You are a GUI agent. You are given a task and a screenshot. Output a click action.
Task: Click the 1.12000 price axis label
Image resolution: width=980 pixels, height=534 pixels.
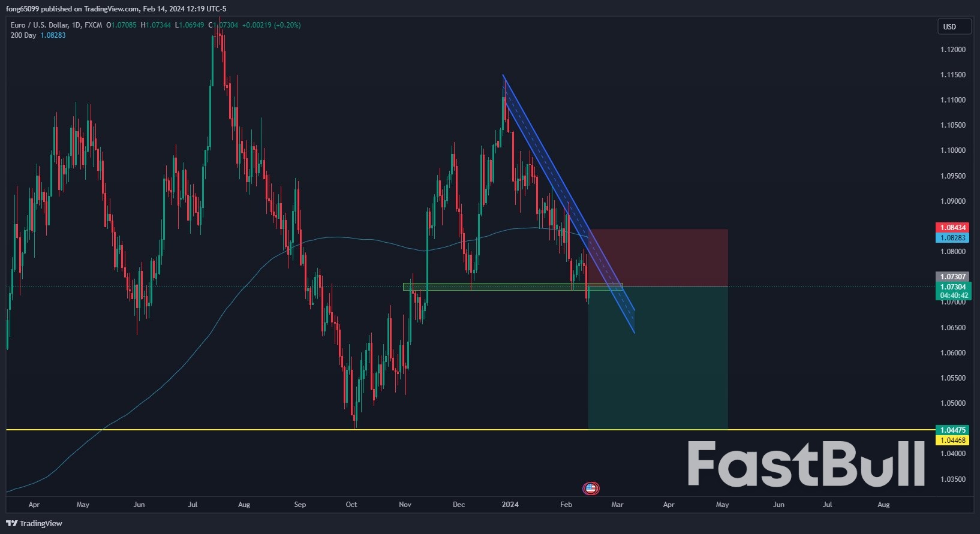[953, 50]
